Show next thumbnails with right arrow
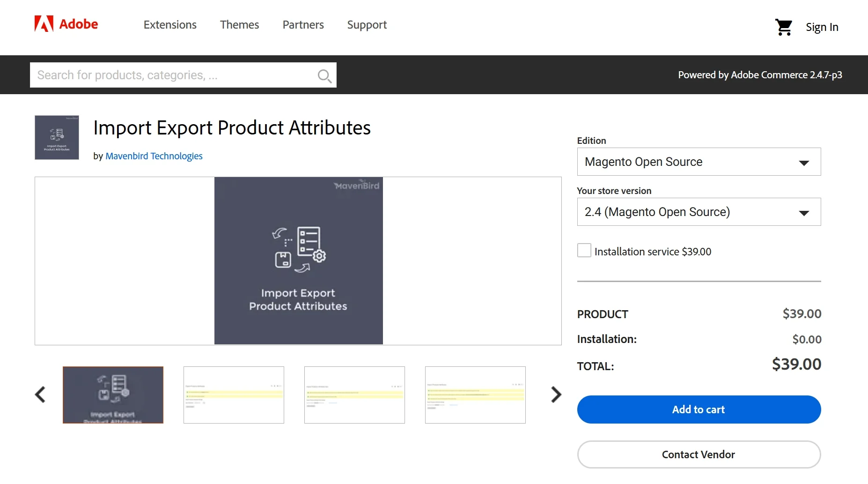Screen dimensions: 868x484 coord(556,395)
